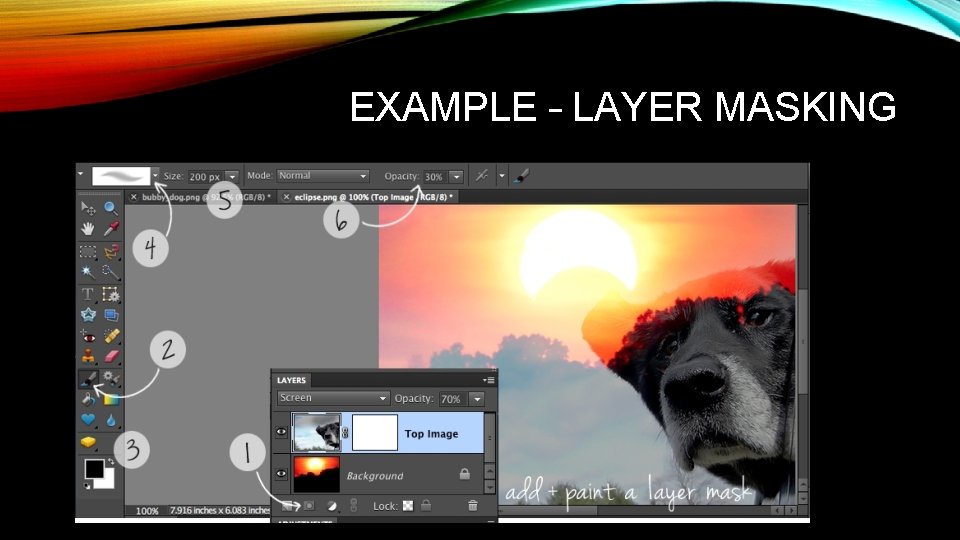Select the Clone Stamp tool

pyautogui.click(x=88, y=356)
